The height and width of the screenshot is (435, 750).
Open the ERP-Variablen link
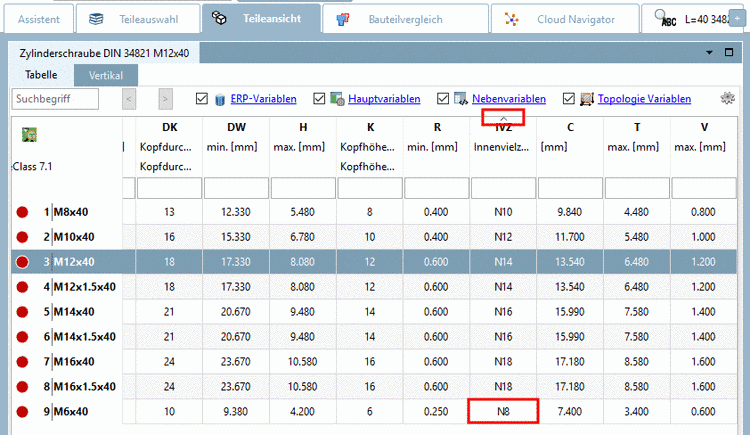pos(264,99)
